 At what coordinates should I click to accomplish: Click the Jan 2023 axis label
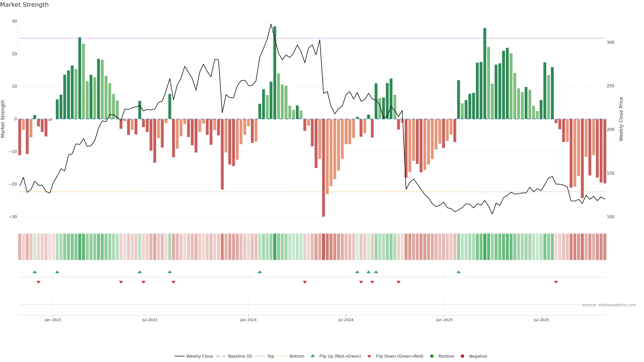[x=53, y=320]
